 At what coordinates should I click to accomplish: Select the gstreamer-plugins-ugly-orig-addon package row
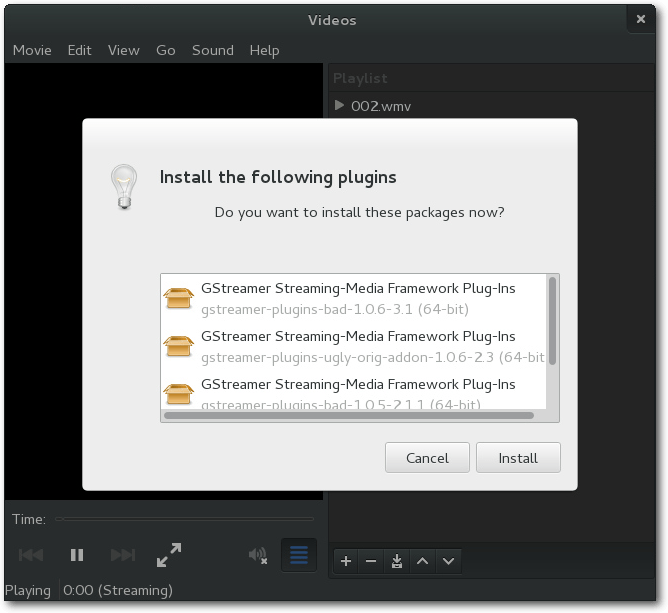(x=354, y=346)
